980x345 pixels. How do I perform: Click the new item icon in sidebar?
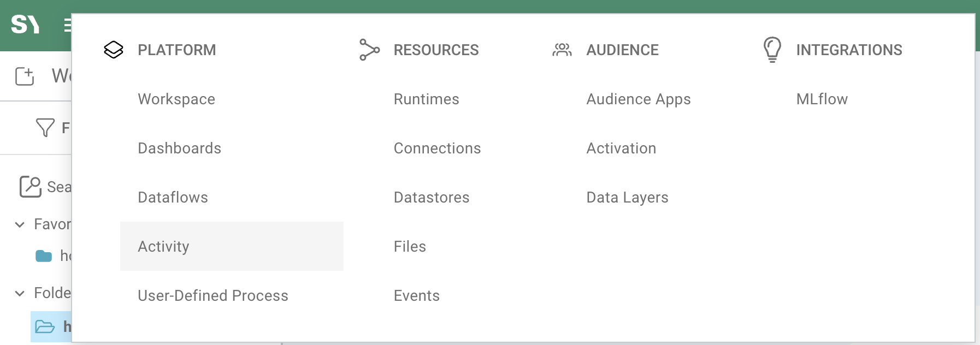point(25,76)
